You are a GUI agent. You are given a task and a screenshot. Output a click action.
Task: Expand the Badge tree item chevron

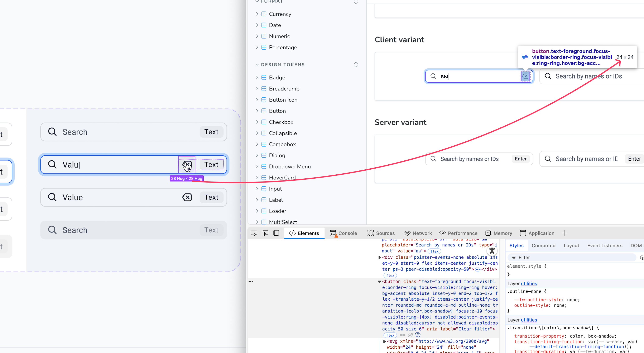257,77
